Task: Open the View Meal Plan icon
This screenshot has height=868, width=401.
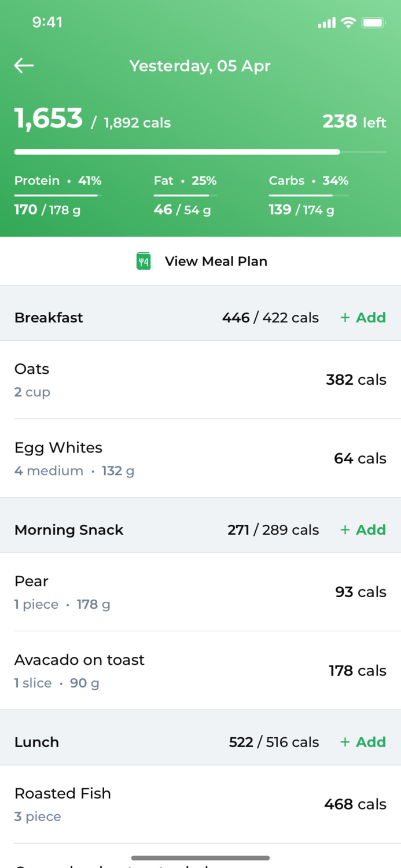Action: [144, 261]
